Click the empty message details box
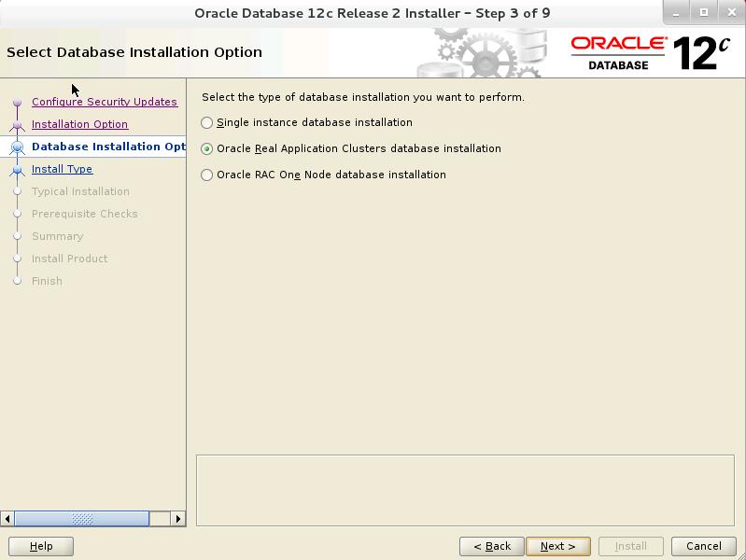This screenshot has height=560, width=746. point(465,491)
